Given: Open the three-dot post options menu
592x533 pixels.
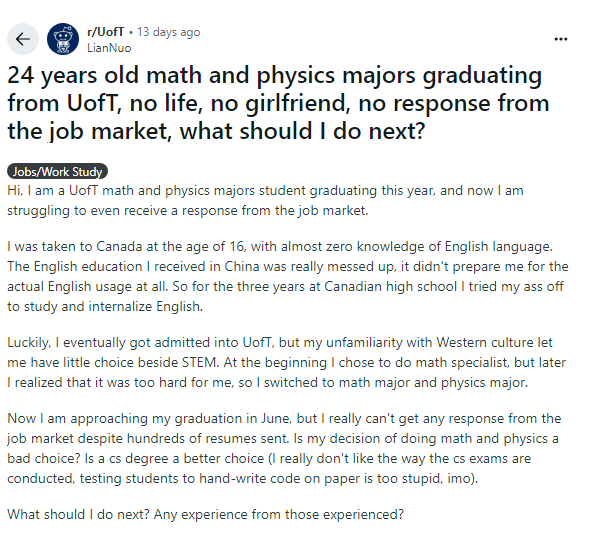Looking at the screenshot, I should [561, 39].
